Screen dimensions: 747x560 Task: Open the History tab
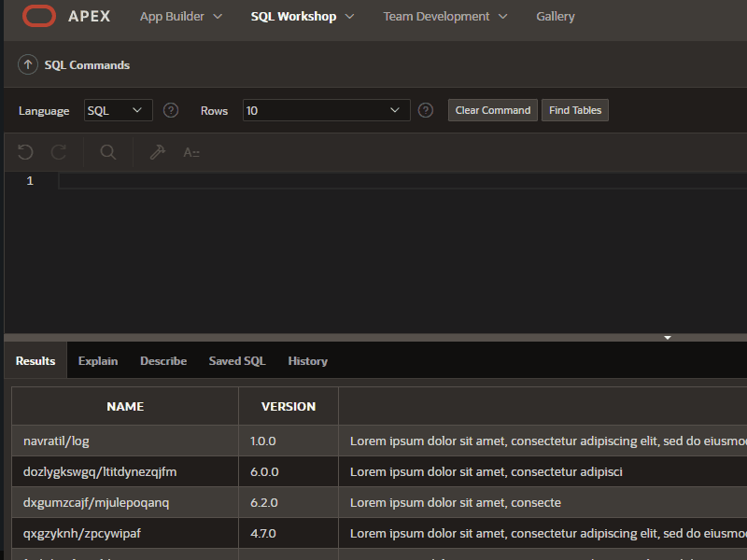308,361
